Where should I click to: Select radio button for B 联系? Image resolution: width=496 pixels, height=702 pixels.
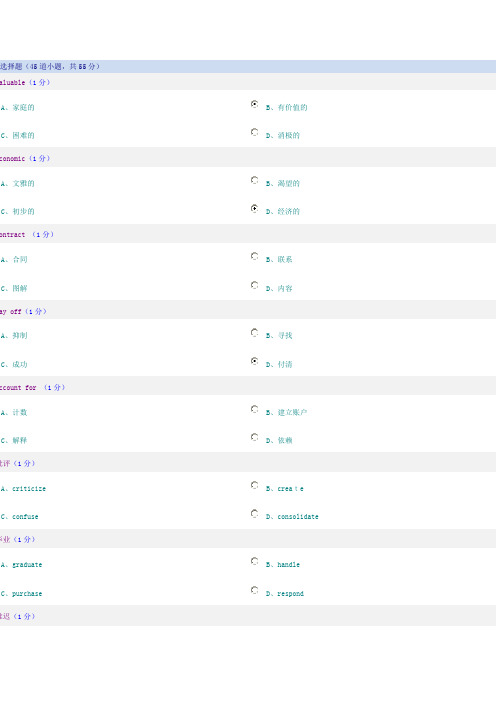tap(254, 256)
